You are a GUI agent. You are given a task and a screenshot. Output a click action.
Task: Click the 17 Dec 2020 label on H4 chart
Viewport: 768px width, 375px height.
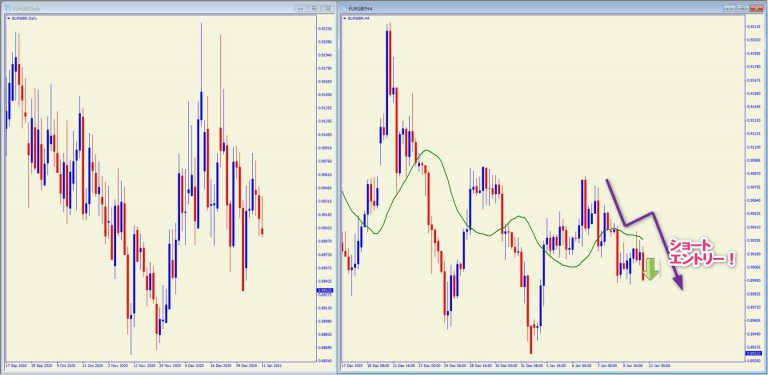pos(352,365)
